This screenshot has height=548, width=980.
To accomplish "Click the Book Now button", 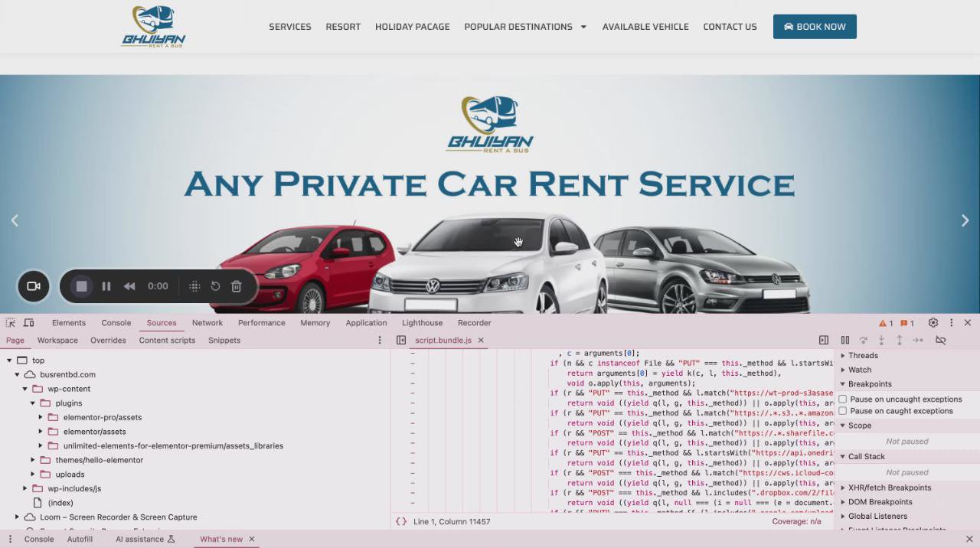I will pyautogui.click(x=815, y=27).
